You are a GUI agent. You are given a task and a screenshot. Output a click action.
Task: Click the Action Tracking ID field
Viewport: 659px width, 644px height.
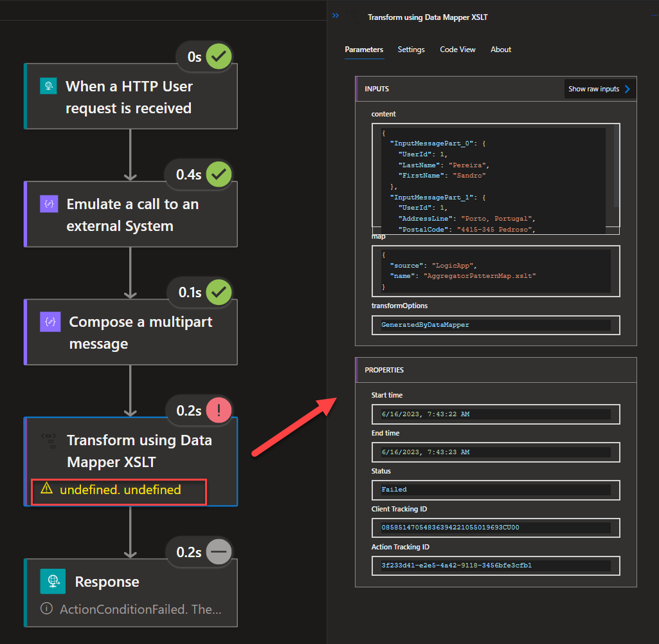click(496, 566)
